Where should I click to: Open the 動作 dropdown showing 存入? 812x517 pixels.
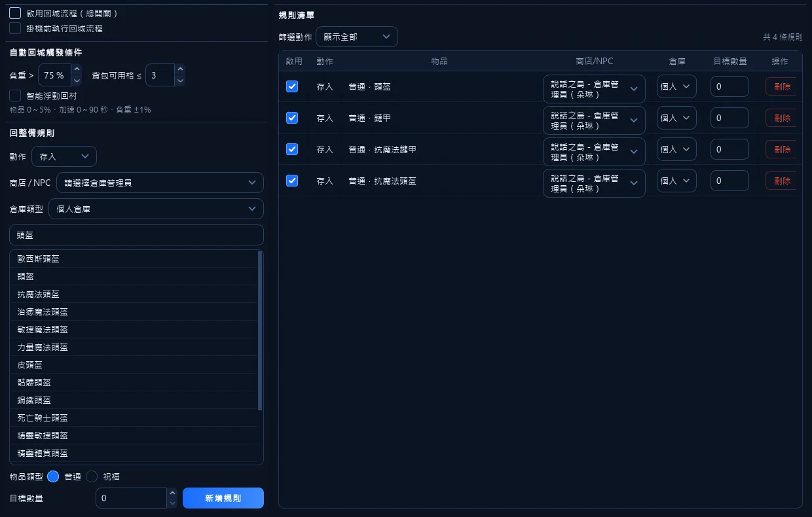pyautogui.click(x=64, y=156)
